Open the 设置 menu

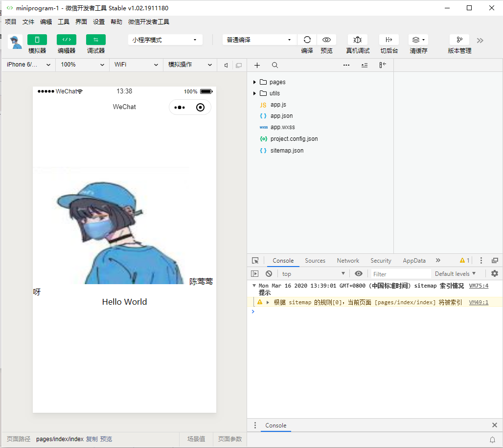tap(99, 22)
